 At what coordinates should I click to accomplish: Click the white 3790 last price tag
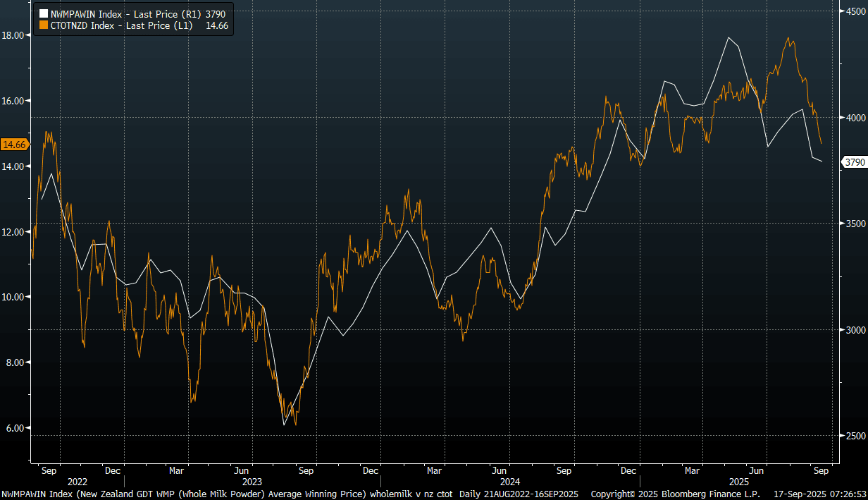[855, 162]
